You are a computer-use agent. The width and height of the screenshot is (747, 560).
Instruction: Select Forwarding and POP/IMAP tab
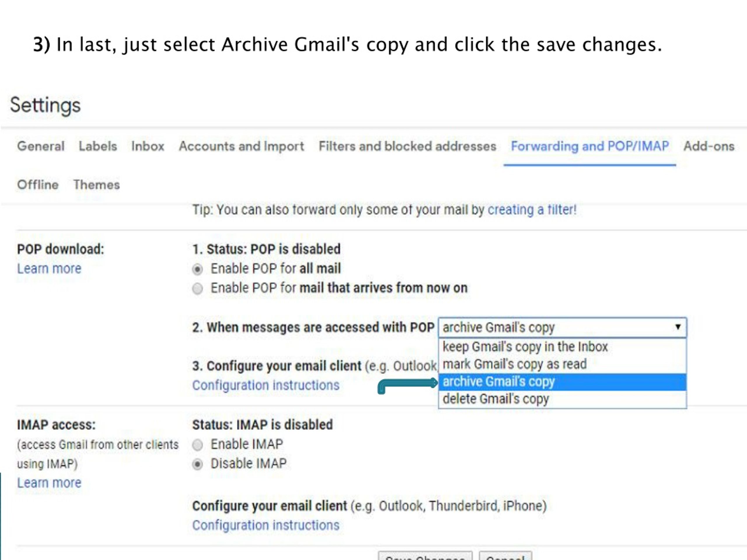point(590,146)
